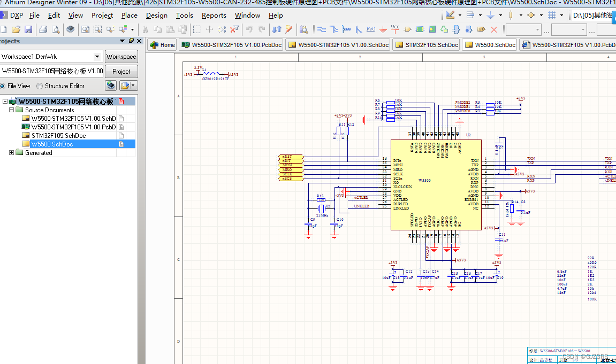The image size is (616, 364).
Task: Expand the Generated folder
Action: point(12,152)
